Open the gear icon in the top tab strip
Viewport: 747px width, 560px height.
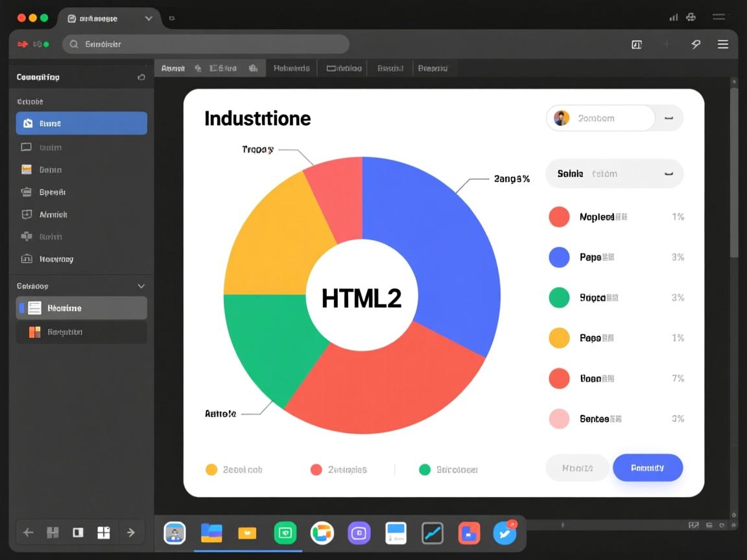click(x=252, y=67)
